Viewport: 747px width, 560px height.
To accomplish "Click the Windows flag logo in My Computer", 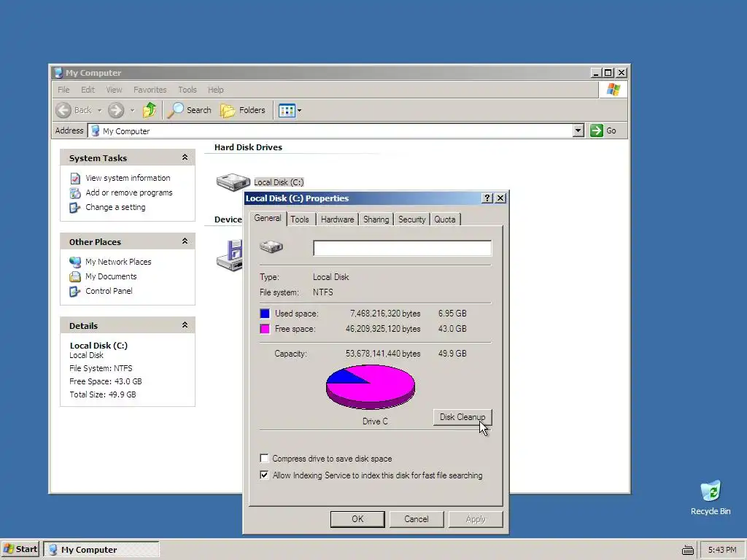I will (613, 90).
